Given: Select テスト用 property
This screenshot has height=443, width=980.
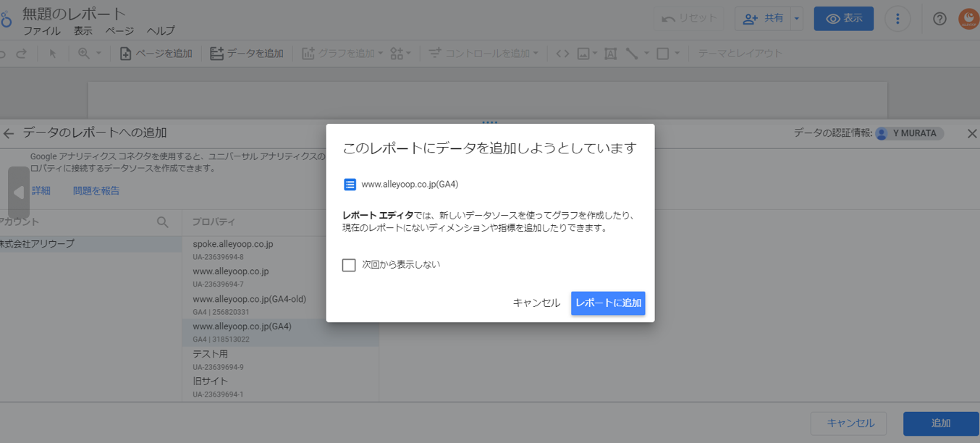Looking at the screenshot, I should pyautogui.click(x=280, y=360).
